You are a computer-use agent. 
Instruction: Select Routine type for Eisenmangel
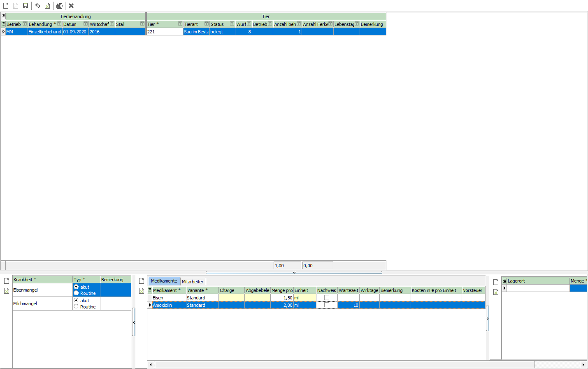[76, 293]
